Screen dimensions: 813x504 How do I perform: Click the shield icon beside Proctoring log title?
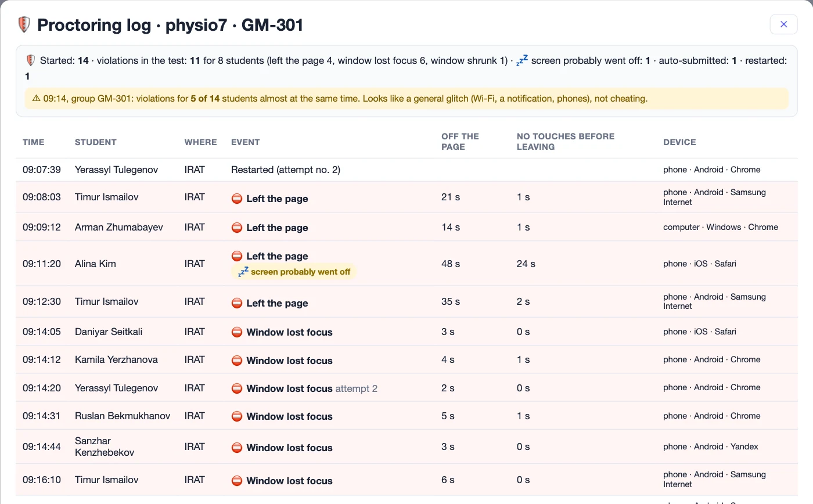[24, 24]
